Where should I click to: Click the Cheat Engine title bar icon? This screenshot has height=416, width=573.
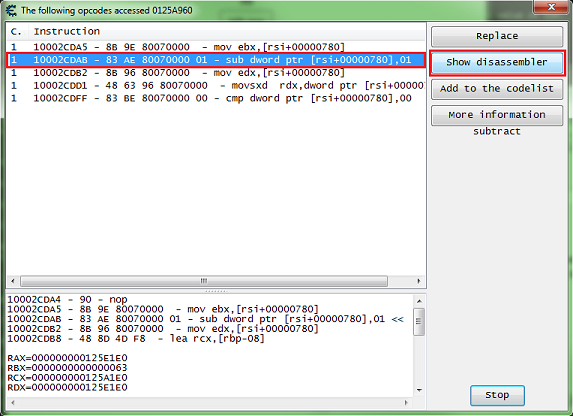[11, 10]
